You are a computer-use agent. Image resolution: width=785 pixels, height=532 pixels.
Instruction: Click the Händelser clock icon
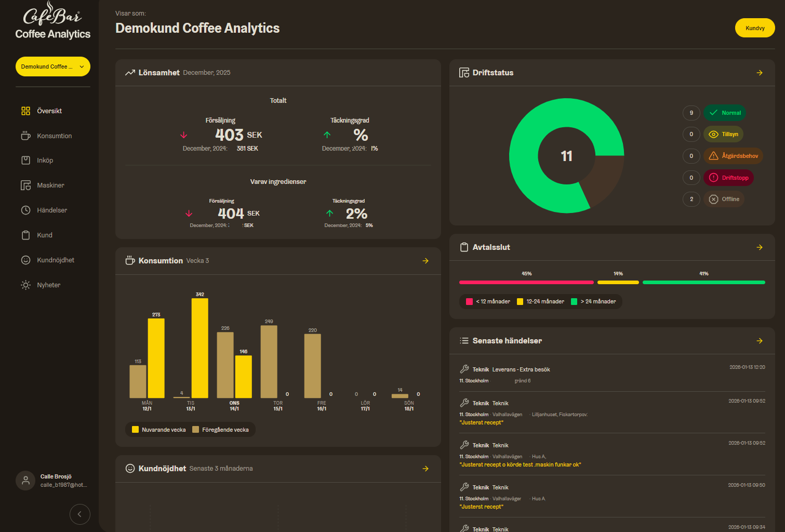[x=25, y=210]
